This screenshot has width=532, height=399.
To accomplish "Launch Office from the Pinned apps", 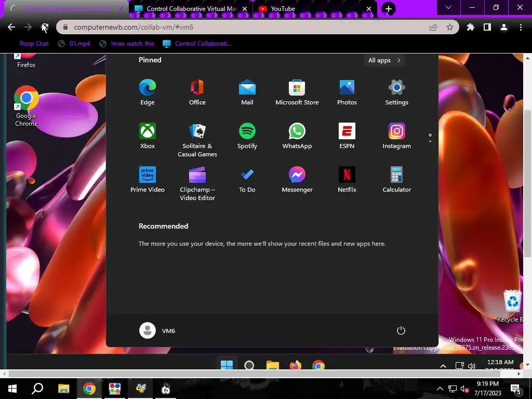I will pos(197,92).
